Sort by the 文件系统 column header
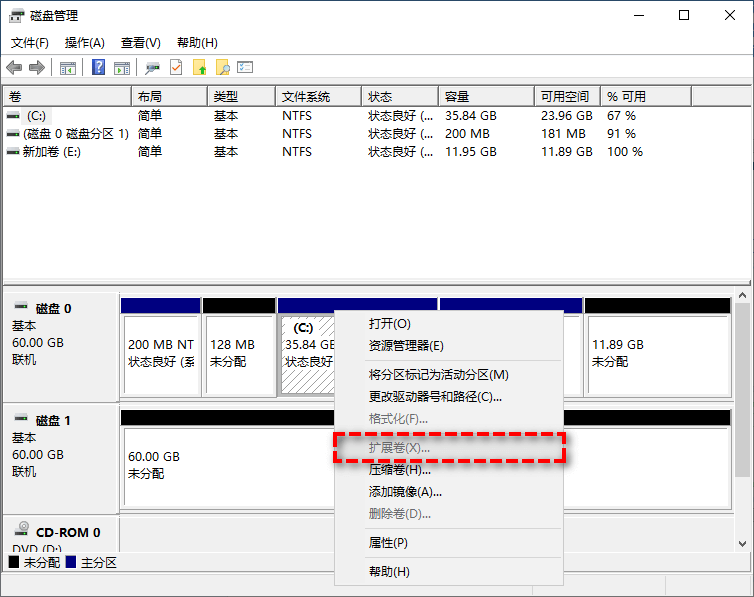This screenshot has width=754, height=597. tap(306, 97)
